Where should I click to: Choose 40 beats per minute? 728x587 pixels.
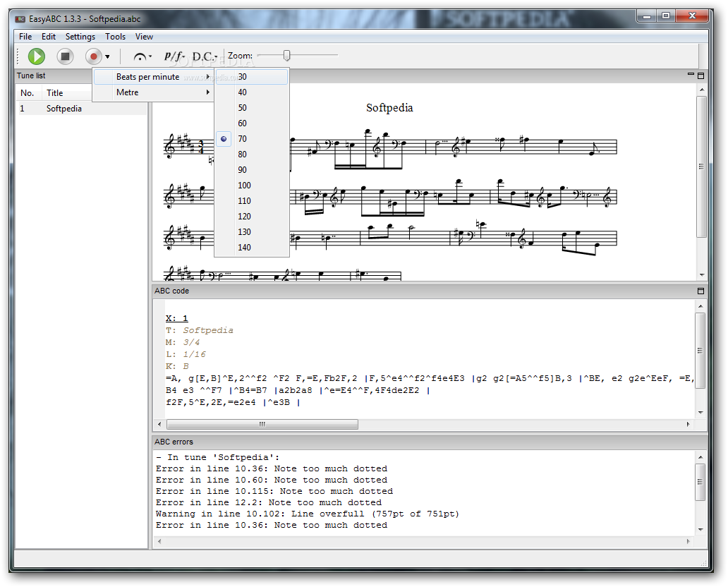(x=252, y=92)
